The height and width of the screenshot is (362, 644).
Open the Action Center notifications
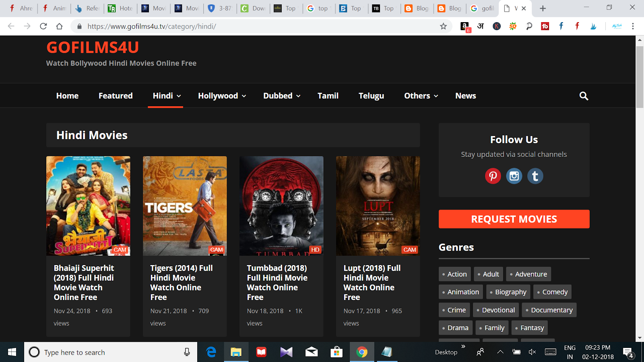[628, 353]
